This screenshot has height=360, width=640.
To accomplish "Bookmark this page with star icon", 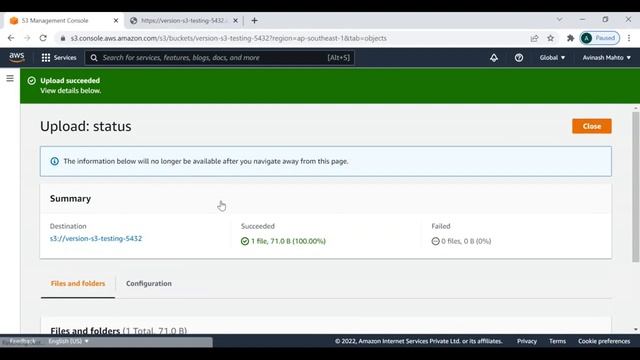I will 551,38.
